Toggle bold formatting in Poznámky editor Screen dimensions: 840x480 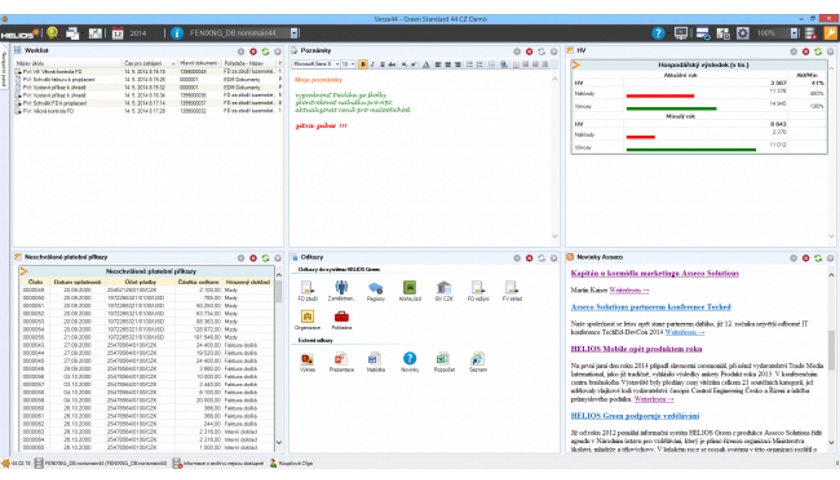click(363, 64)
